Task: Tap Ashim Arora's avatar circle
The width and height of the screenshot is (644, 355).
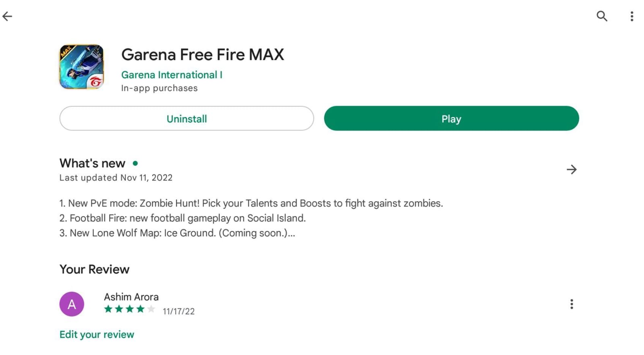Action: (x=72, y=304)
